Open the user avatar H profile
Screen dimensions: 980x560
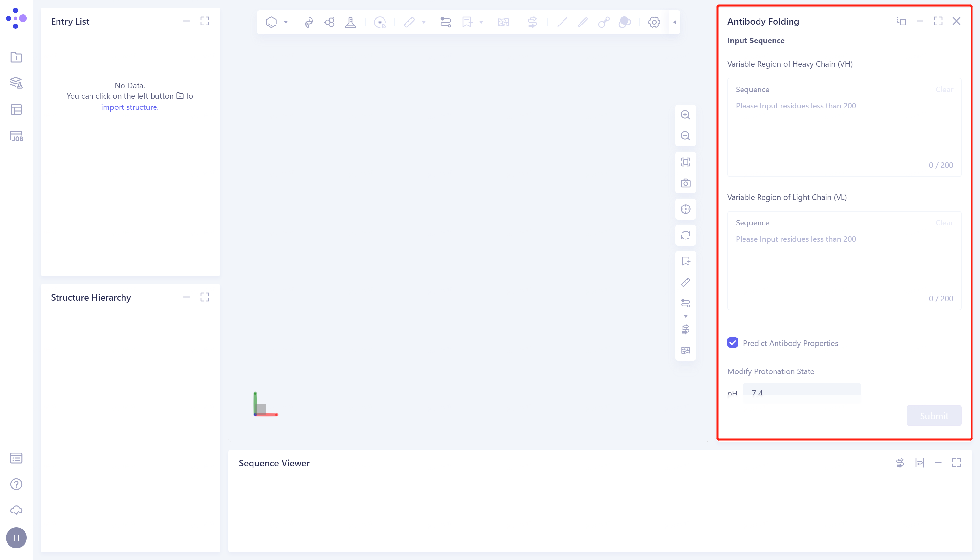pos(16,538)
